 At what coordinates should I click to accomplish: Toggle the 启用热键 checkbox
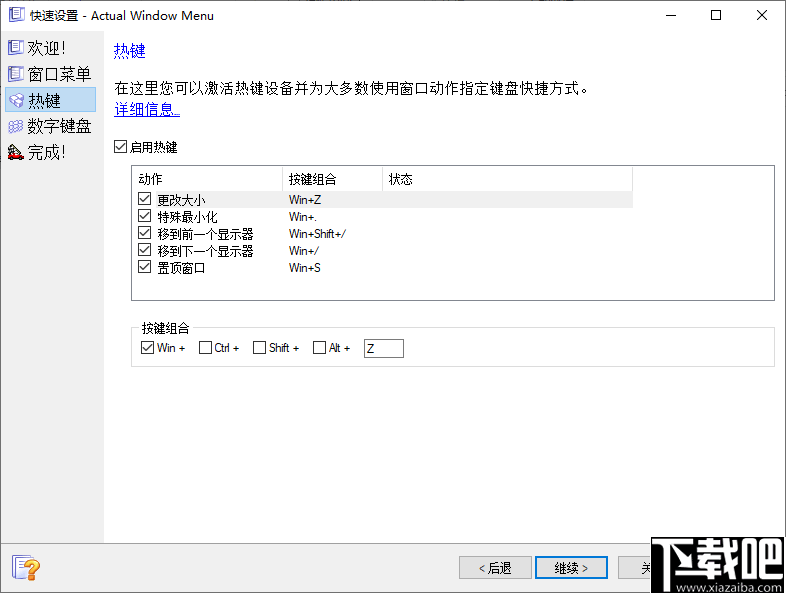click(x=120, y=147)
